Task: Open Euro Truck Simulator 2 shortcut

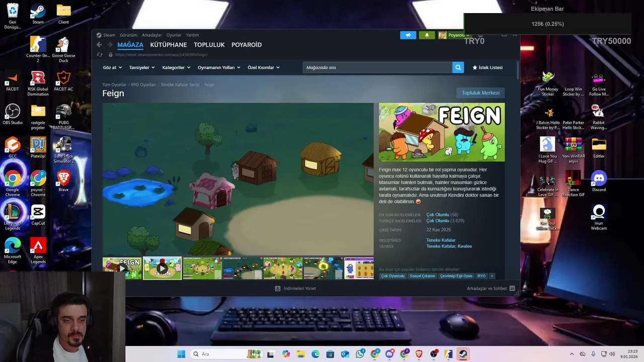Action: pos(63,150)
